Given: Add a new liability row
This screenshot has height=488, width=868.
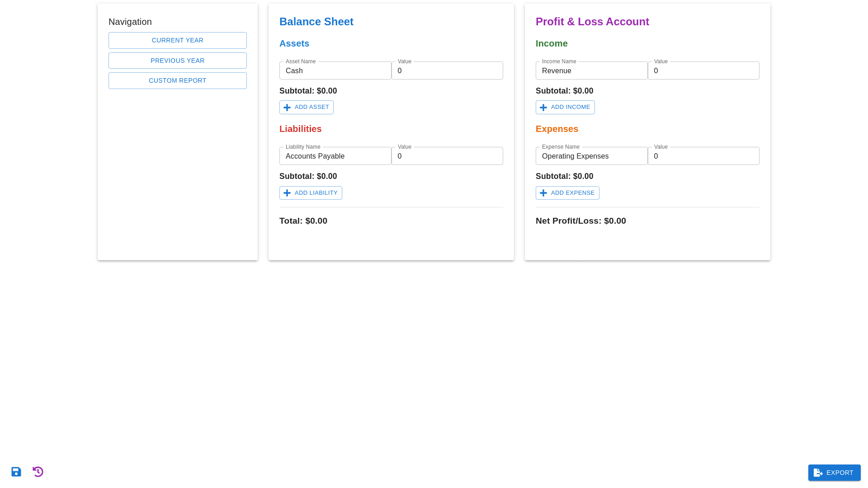Looking at the screenshot, I should (x=311, y=193).
